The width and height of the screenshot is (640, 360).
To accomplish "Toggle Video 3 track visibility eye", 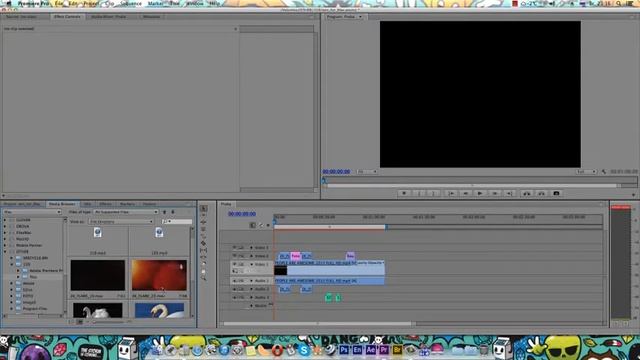I will tap(234, 247).
